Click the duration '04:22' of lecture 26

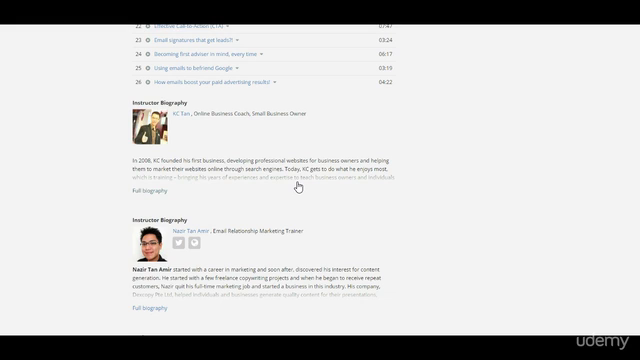(385, 82)
